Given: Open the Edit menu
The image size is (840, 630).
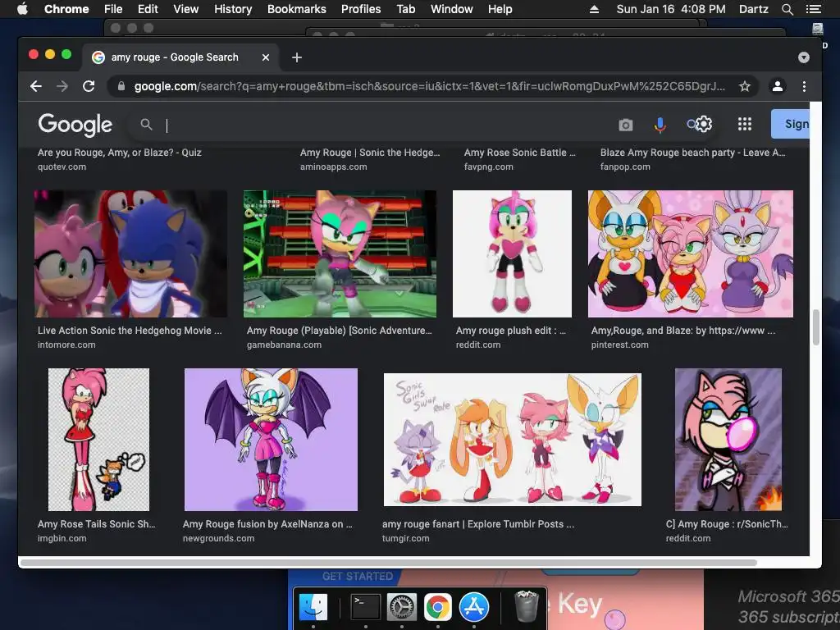Looking at the screenshot, I should coord(148,9).
